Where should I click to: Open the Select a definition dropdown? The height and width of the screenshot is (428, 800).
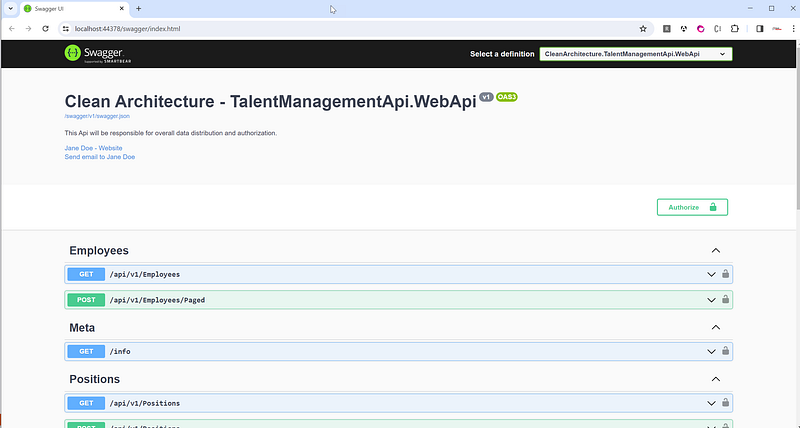(636, 54)
